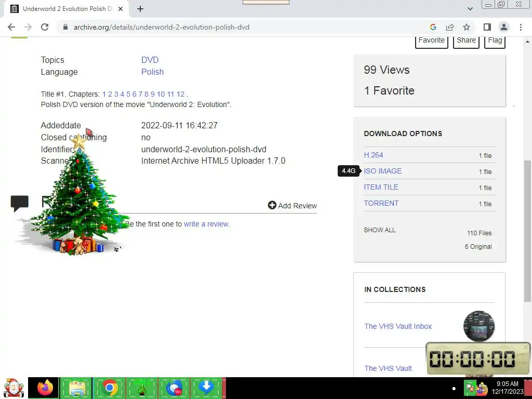Screen dimensions: 532x399
Task: Open the Thunderbird mail taskbar icon
Action: pyautogui.click(x=174, y=388)
